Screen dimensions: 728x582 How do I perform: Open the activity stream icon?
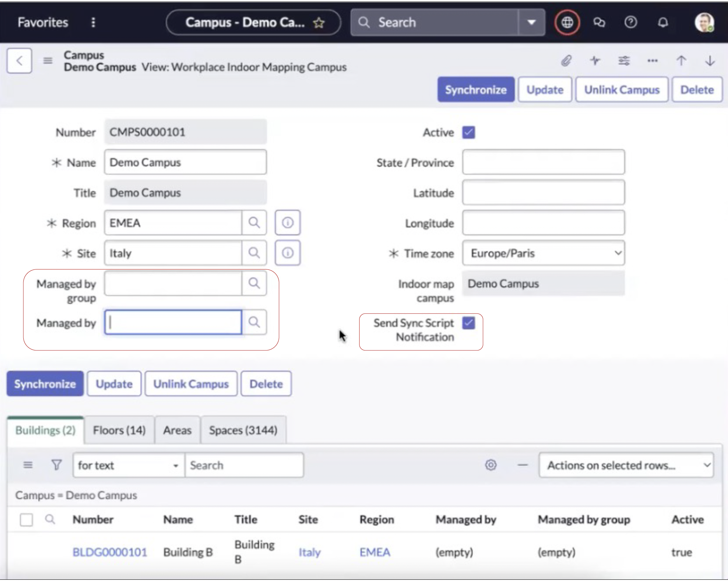(595, 61)
